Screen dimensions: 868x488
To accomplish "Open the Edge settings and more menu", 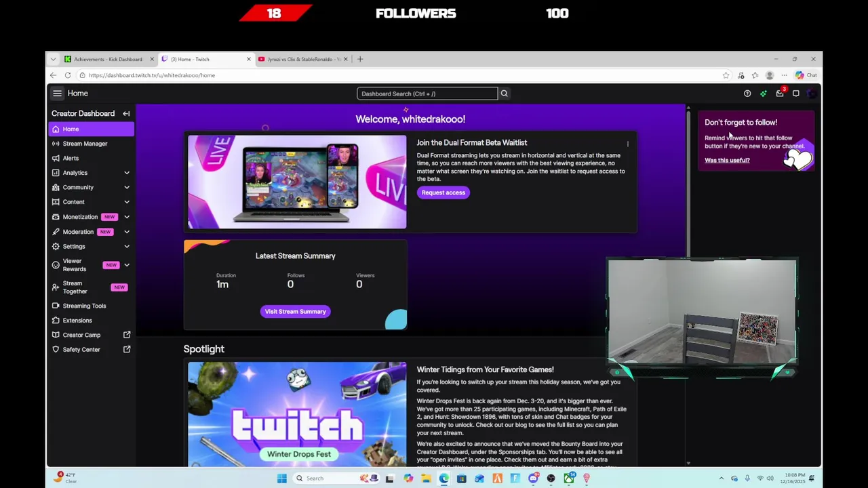I will (784, 75).
